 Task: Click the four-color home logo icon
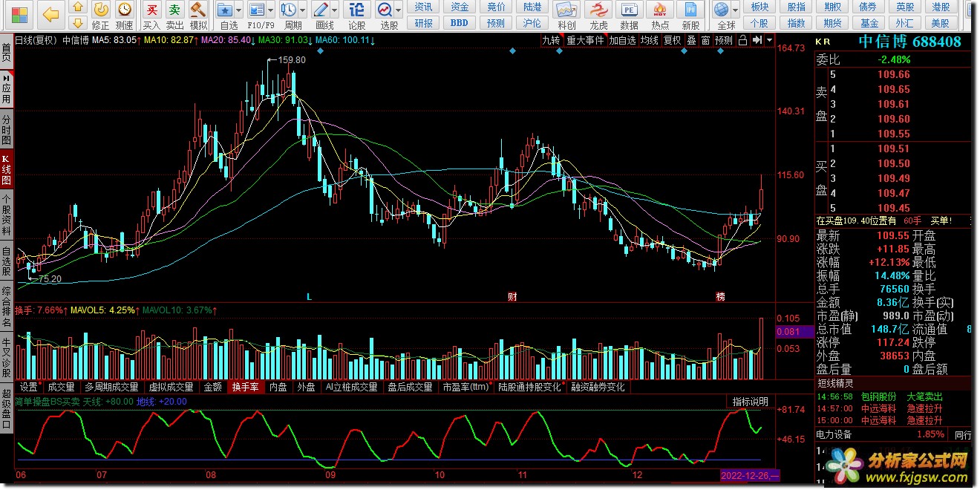point(19,14)
